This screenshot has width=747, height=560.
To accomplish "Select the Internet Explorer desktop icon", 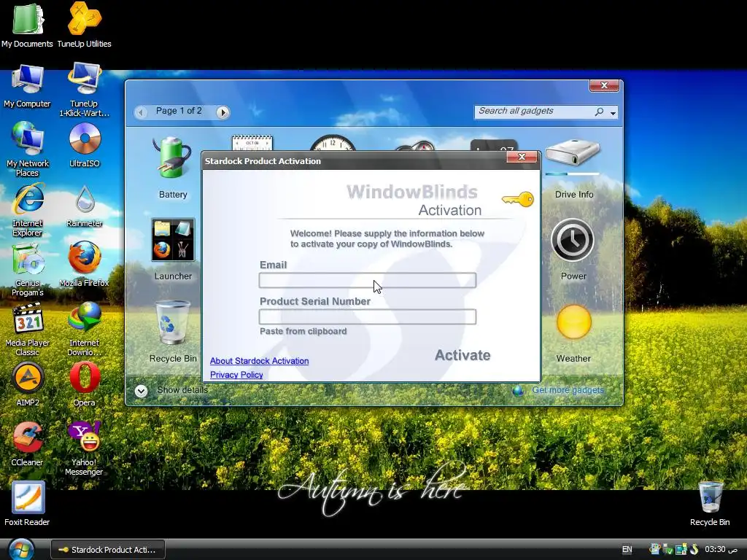I will point(27,209).
